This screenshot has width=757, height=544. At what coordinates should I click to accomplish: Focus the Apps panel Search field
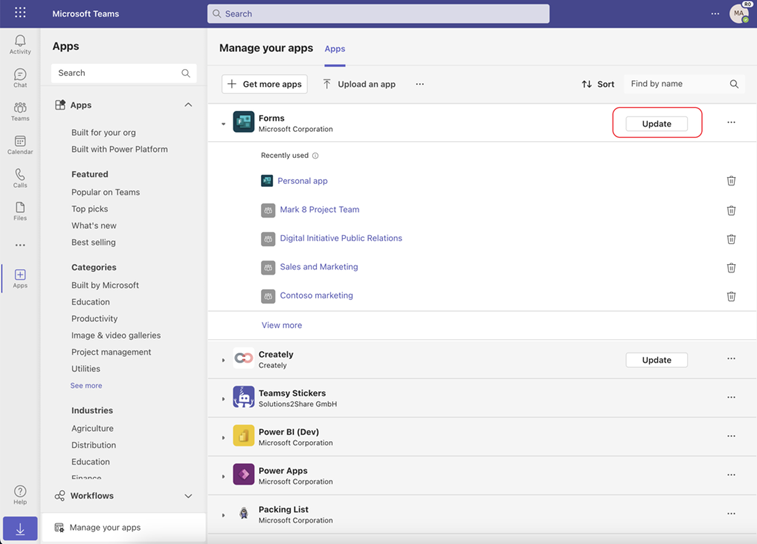(124, 73)
